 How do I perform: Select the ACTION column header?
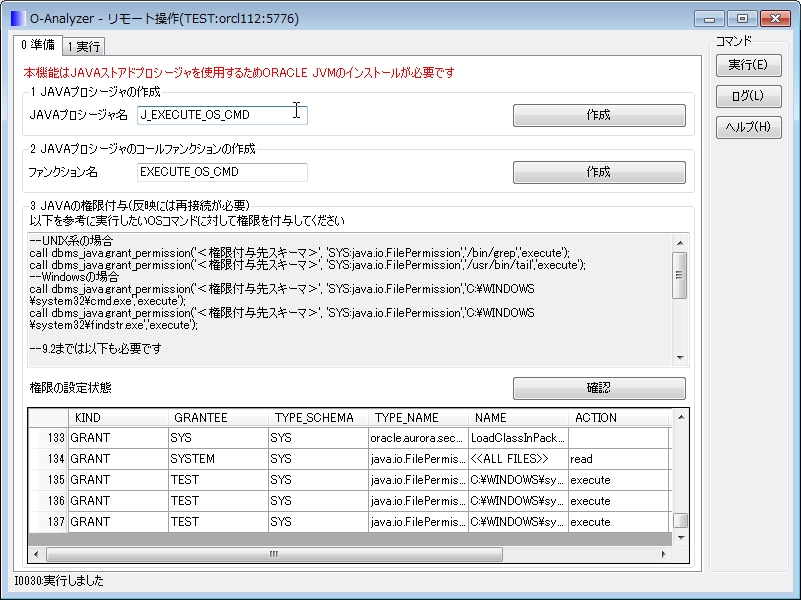619,418
